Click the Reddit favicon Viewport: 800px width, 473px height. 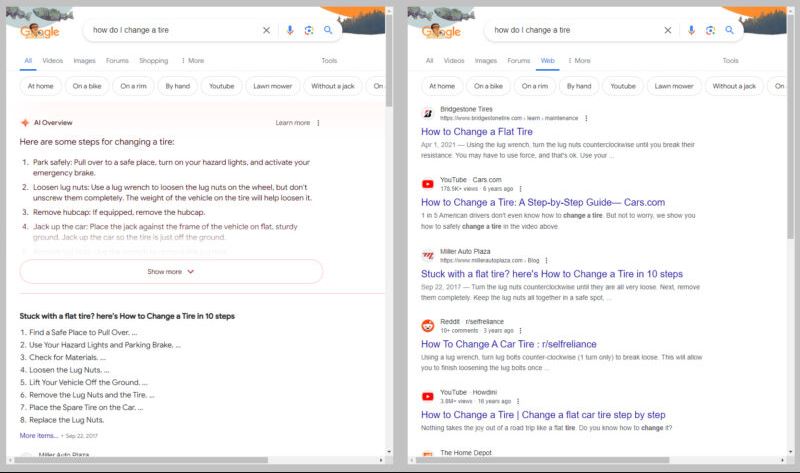click(x=428, y=326)
